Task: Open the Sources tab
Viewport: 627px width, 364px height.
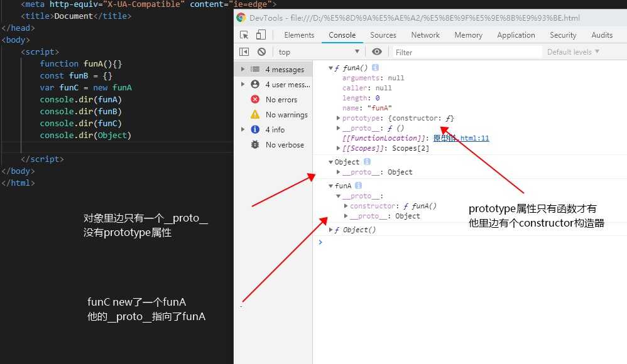Action: point(383,35)
